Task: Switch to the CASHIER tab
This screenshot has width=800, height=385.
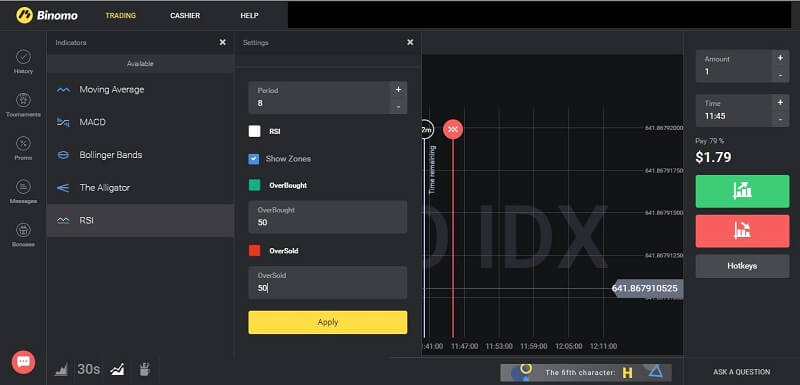Action: click(185, 16)
